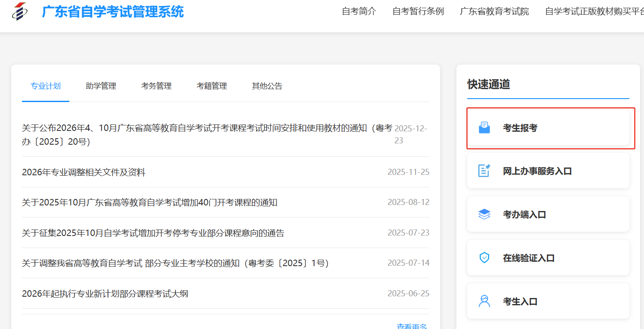Click the date 2025-11-25

pyautogui.click(x=408, y=172)
